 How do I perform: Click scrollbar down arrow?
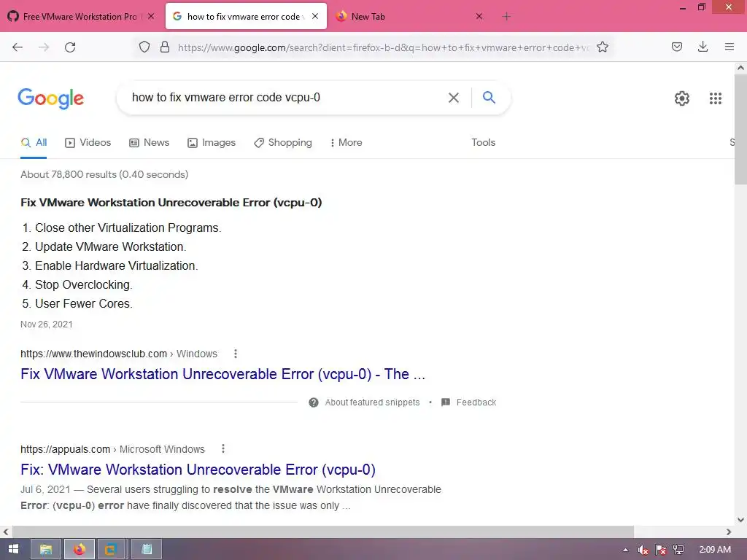[740, 520]
